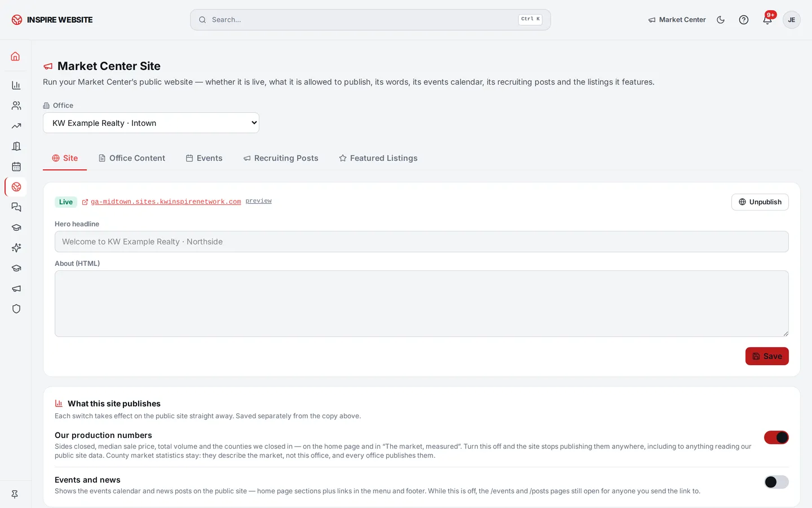Open the Featured Listings tab
Viewport: 812px width, 508px height.
(378, 158)
